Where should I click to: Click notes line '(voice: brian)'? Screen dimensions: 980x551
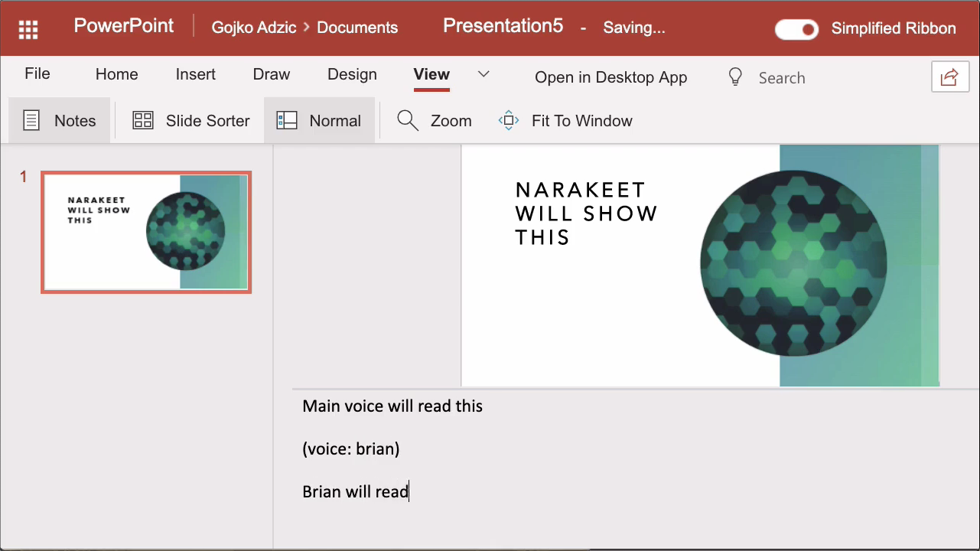click(351, 448)
